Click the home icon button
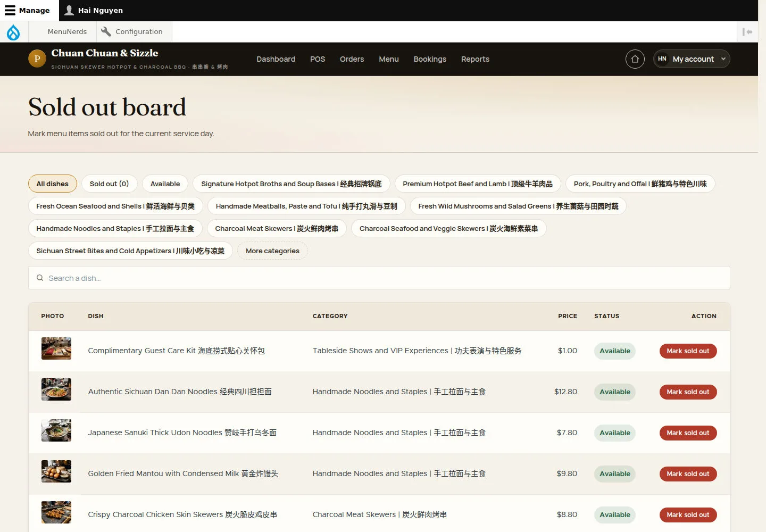 point(635,59)
